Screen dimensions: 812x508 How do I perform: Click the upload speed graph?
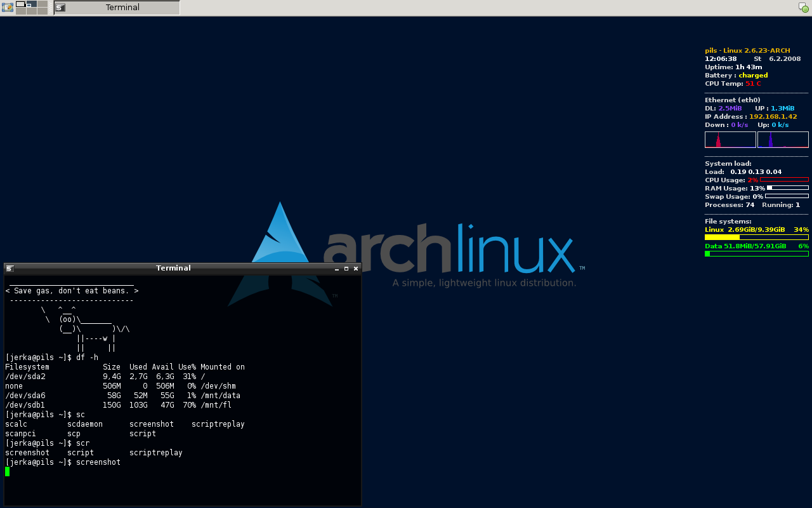783,140
